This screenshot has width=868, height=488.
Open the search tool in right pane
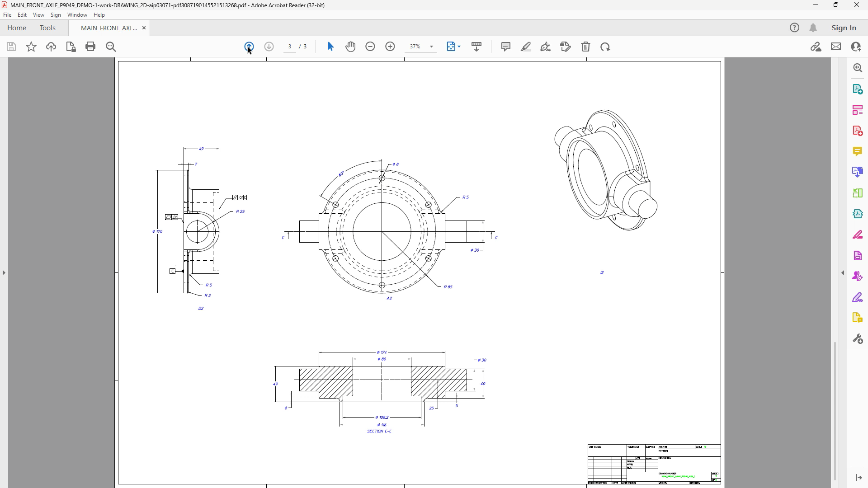click(x=858, y=68)
